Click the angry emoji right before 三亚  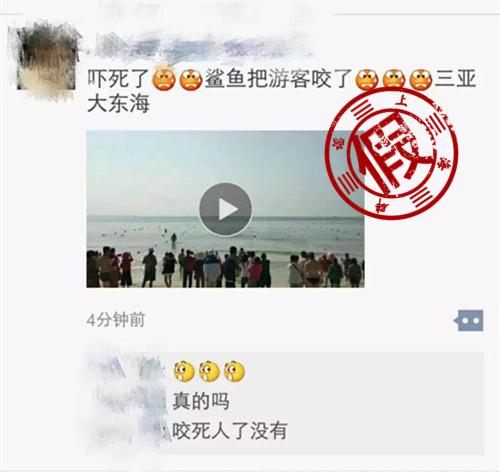click(421, 79)
